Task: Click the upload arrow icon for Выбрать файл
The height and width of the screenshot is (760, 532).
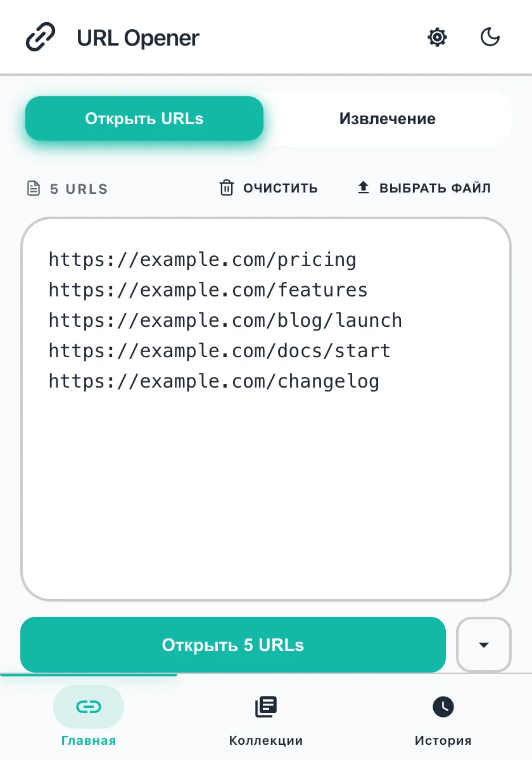Action: coord(364,188)
